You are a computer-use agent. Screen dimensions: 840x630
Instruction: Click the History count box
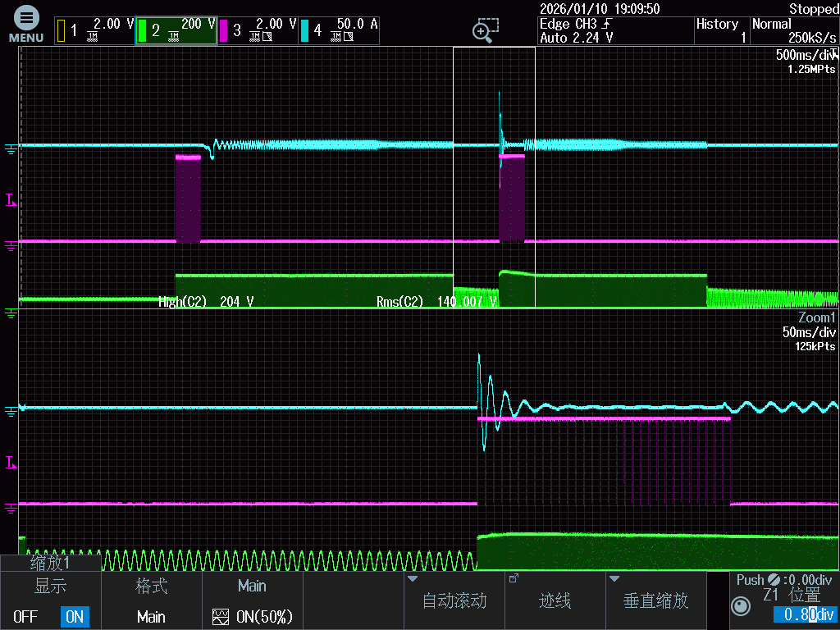coord(721,30)
